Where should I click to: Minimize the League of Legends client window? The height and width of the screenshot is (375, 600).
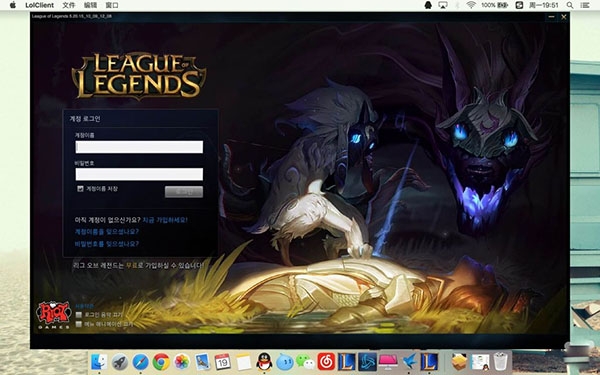551,17
